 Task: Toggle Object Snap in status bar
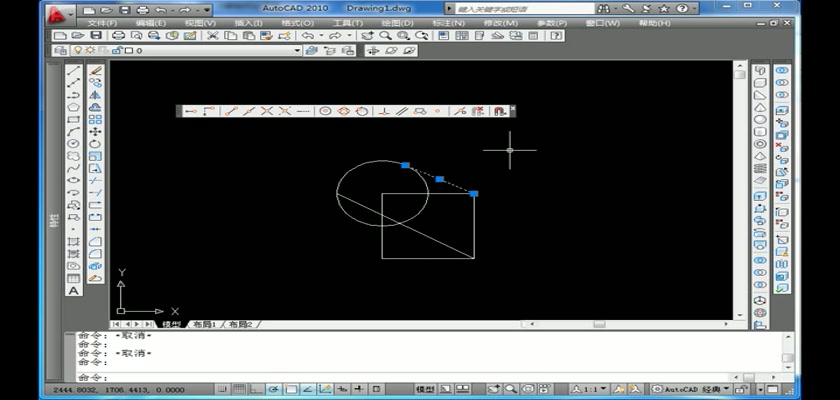(291, 389)
